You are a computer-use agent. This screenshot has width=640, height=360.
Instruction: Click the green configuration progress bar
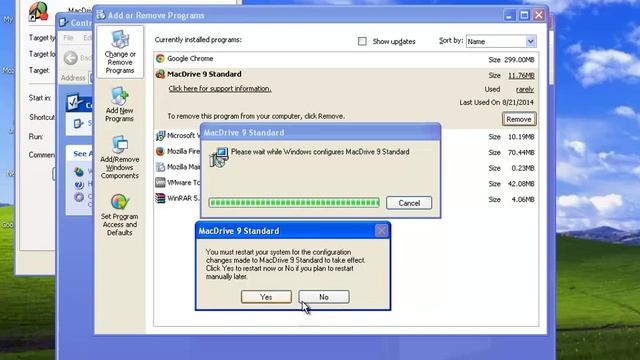(294, 202)
